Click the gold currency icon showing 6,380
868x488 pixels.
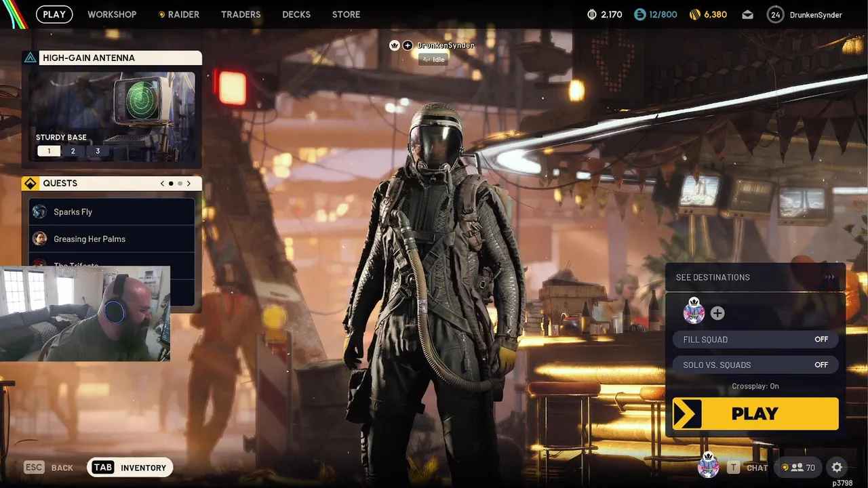pos(694,15)
